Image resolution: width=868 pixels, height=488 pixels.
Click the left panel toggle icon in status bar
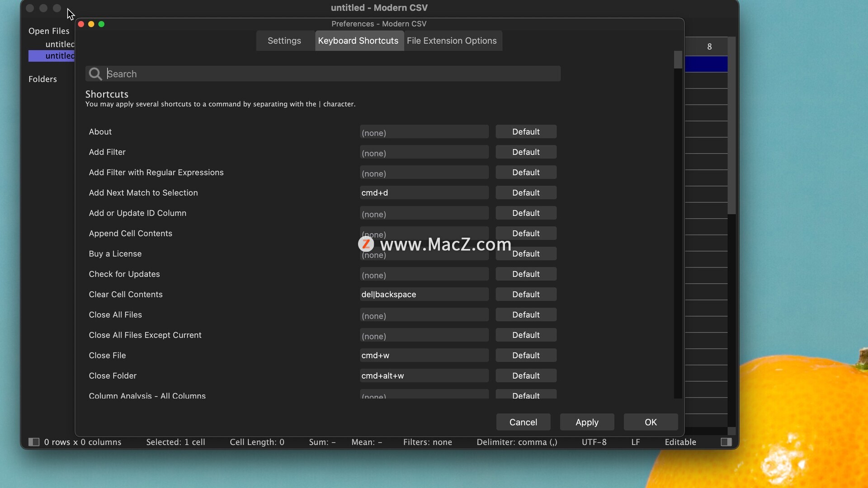pos(34,442)
